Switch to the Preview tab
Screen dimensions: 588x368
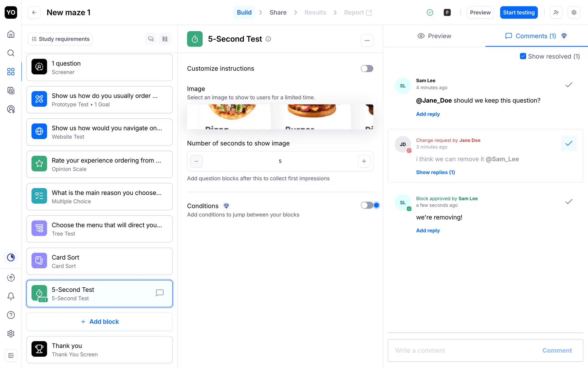tap(434, 36)
